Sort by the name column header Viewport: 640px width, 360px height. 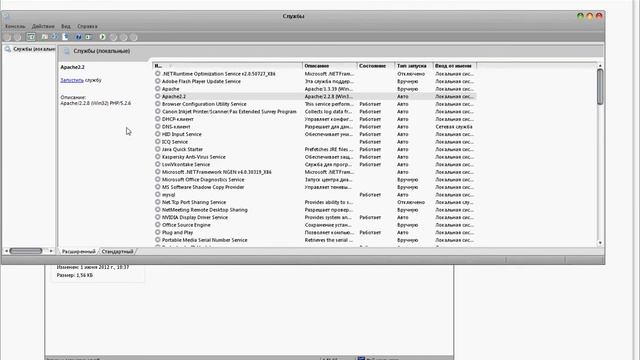coord(227,66)
